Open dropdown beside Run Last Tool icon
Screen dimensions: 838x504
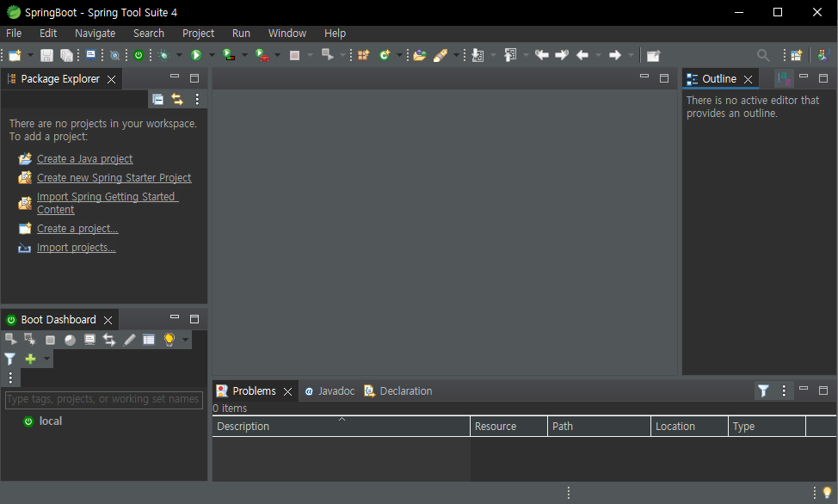(277, 55)
